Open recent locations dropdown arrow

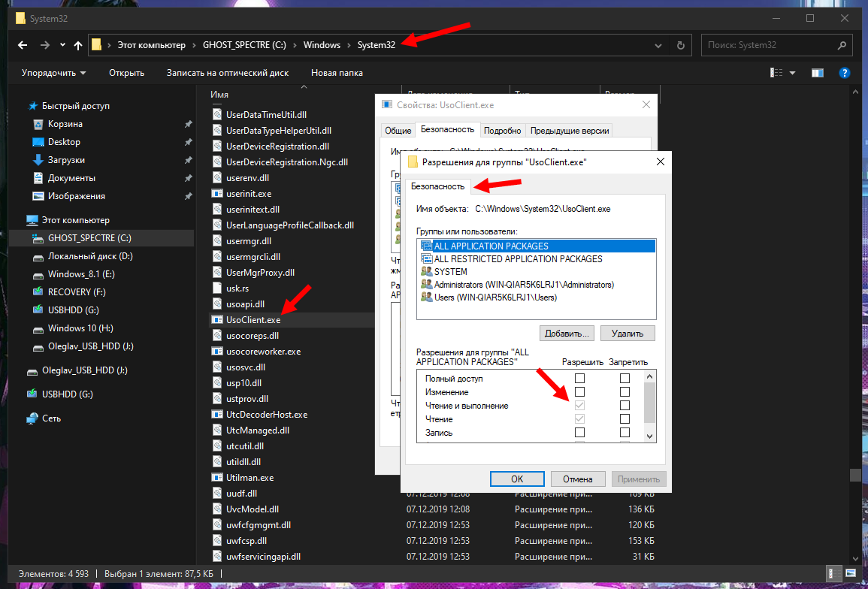pos(62,45)
